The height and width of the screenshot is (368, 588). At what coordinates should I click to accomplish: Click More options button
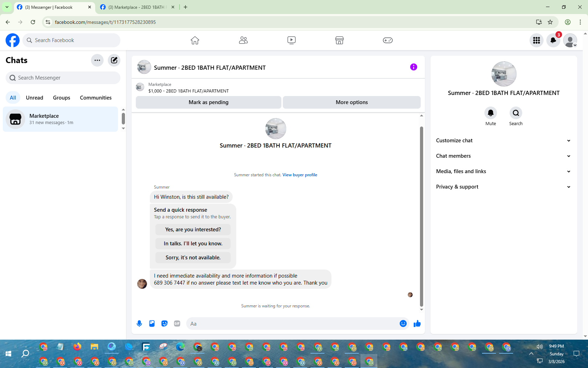pyautogui.click(x=352, y=102)
